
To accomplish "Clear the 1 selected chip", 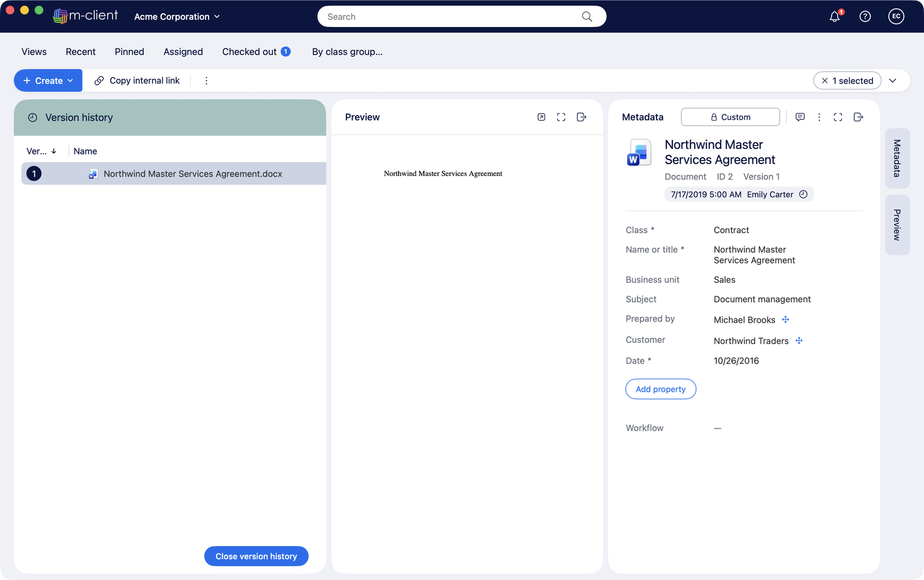I will [825, 81].
